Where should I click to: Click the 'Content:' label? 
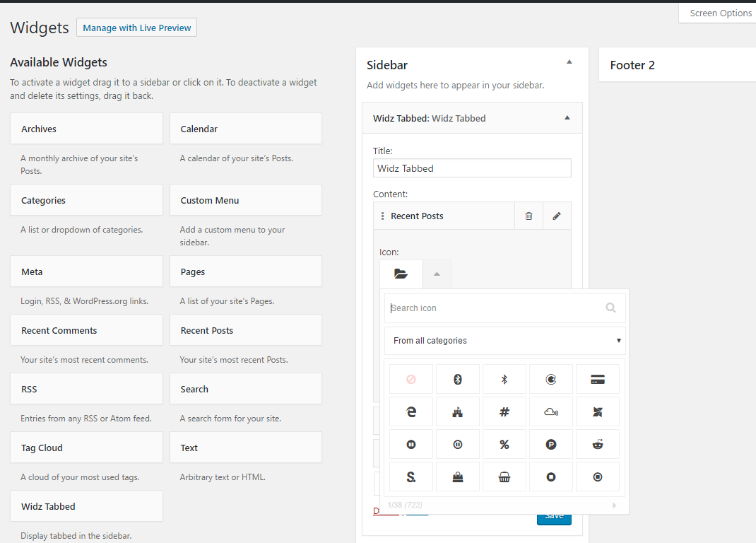[390, 194]
